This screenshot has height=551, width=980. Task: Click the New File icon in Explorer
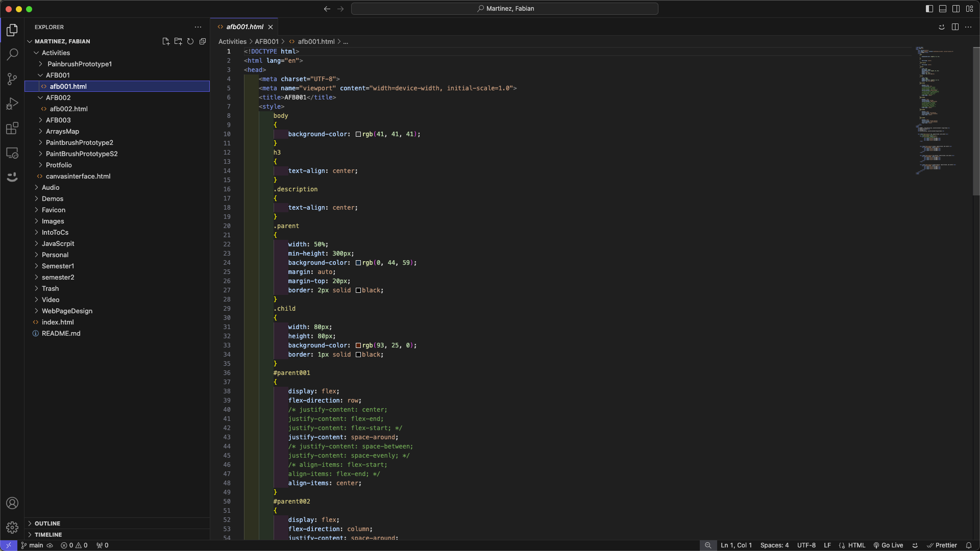click(x=165, y=41)
